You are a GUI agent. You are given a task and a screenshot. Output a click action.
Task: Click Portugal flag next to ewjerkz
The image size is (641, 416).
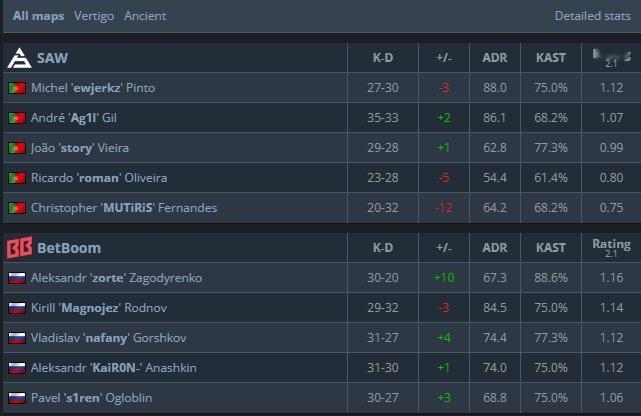click(x=17, y=88)
